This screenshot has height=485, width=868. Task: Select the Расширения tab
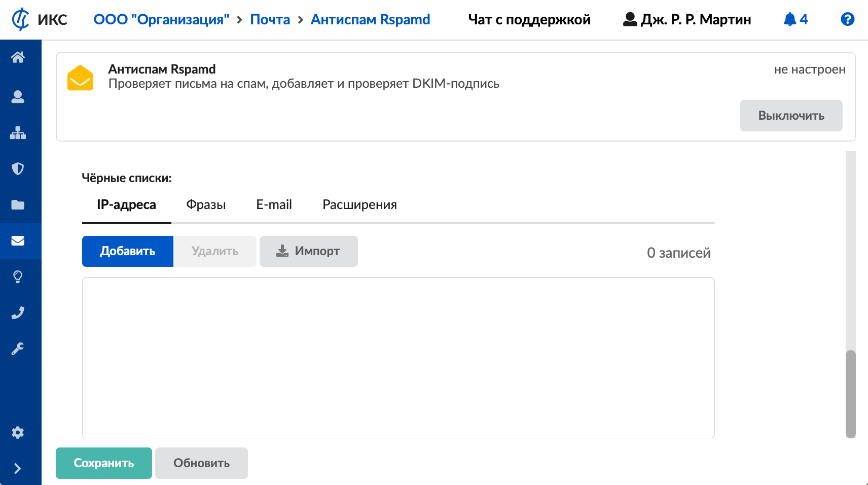pos(359,205)
